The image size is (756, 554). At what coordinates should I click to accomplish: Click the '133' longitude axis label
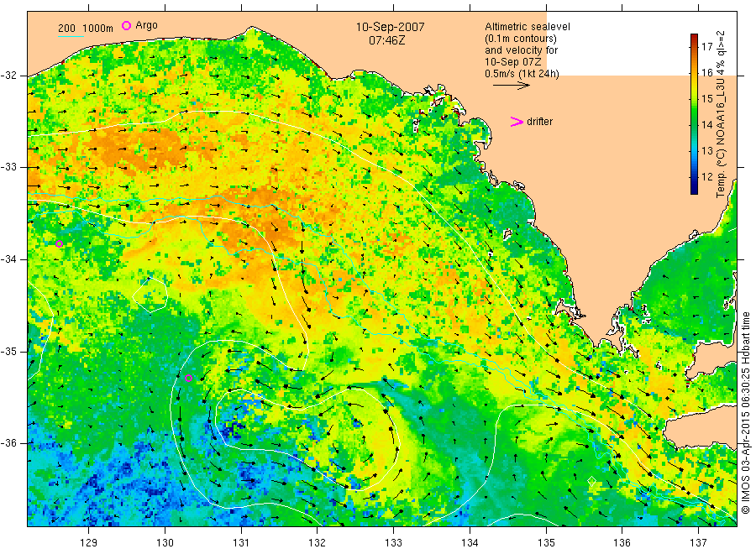(393, 543)
